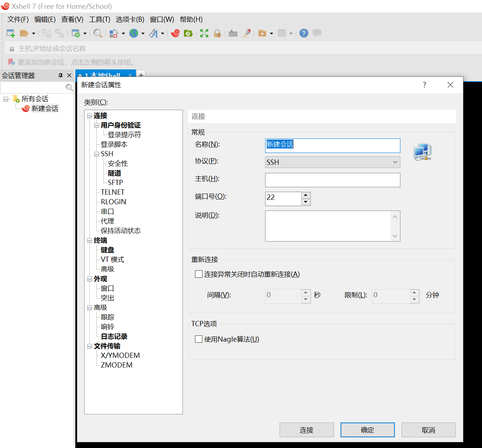Image resolution: width=482 pixels, height=448 pixels.
Task: Select 新建会话 in Session Manager tree
Action: pyautogui.click(x=45, y=109)
